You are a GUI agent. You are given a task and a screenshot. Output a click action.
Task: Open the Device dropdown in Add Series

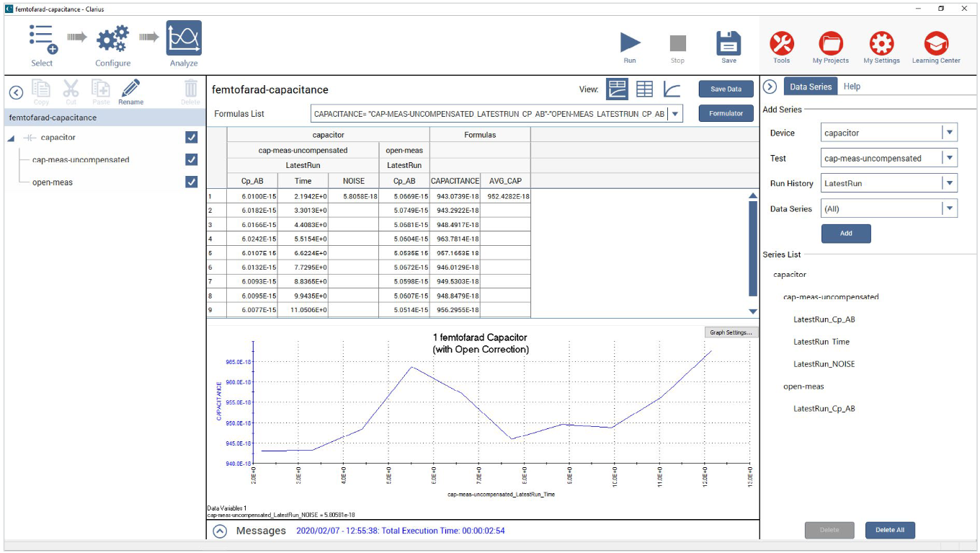coord(950,133)
